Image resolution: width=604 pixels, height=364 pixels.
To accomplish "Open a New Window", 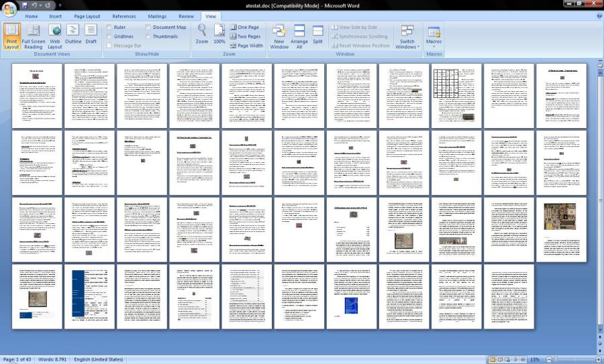I will point(279,37).
